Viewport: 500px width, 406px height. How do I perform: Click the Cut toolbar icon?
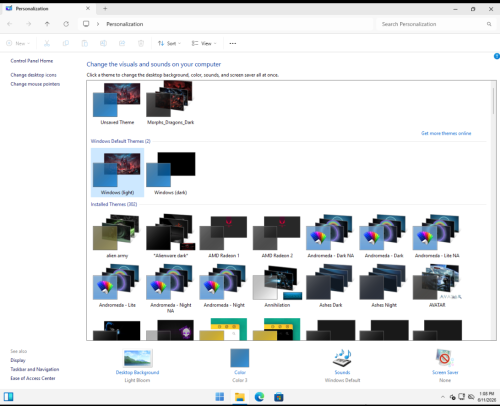point(47,43)
